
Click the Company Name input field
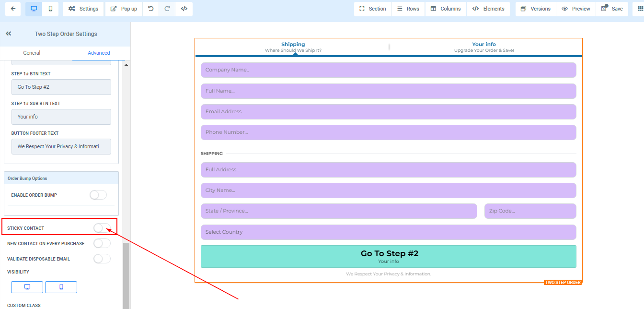tap(388, 70)
